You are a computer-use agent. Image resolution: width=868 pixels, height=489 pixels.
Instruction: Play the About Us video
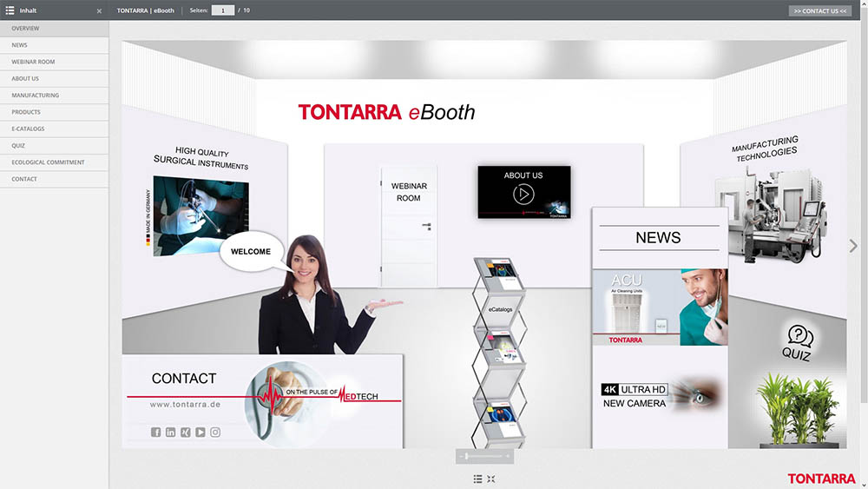[523, 195]
